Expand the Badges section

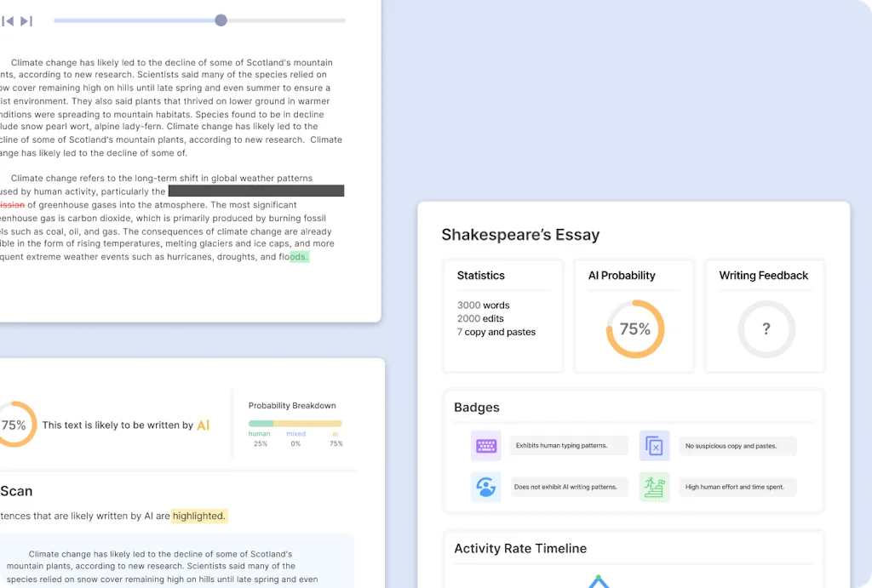(476, 408)
